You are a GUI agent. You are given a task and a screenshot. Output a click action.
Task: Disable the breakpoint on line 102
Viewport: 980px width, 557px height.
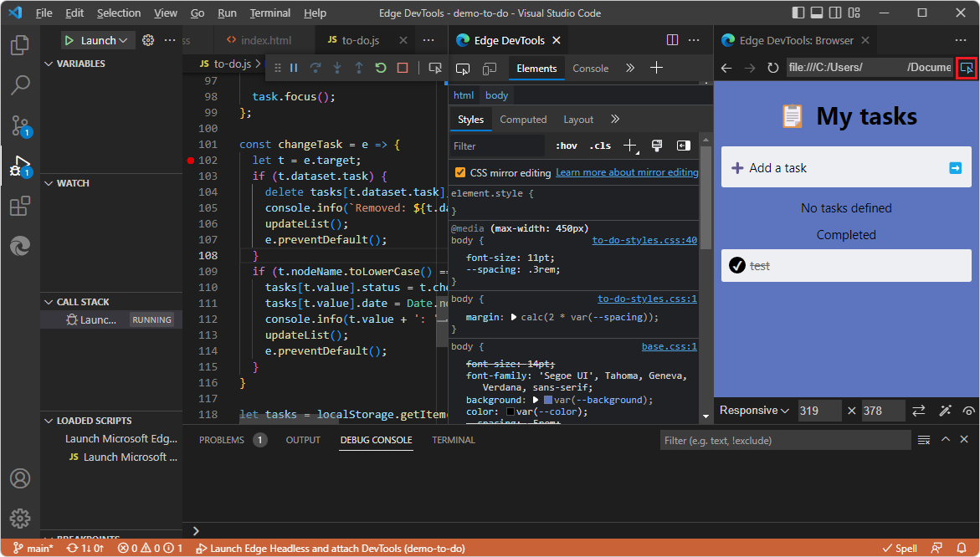[192, 160]
